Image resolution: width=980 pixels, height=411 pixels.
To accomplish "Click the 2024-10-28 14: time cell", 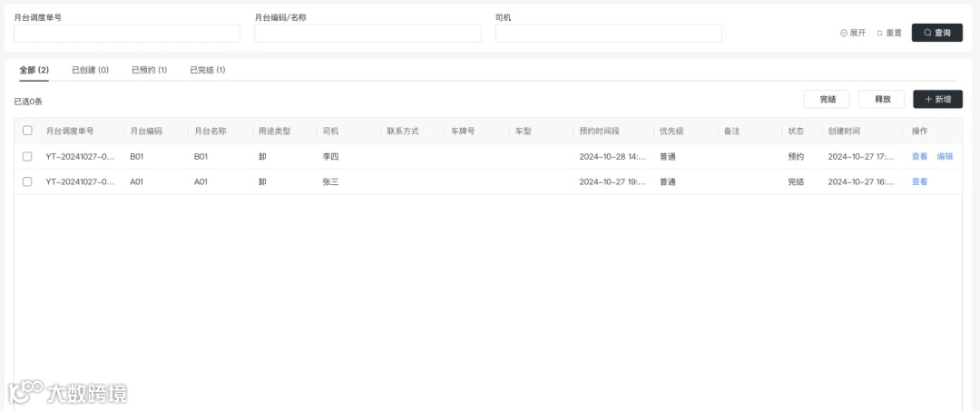I will click(x=612, y=157).
